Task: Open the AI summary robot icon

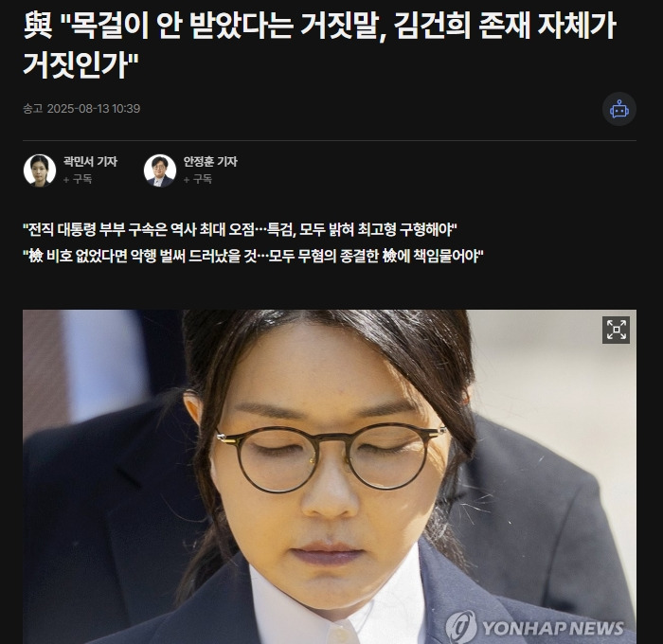Action: pos(619,109)
